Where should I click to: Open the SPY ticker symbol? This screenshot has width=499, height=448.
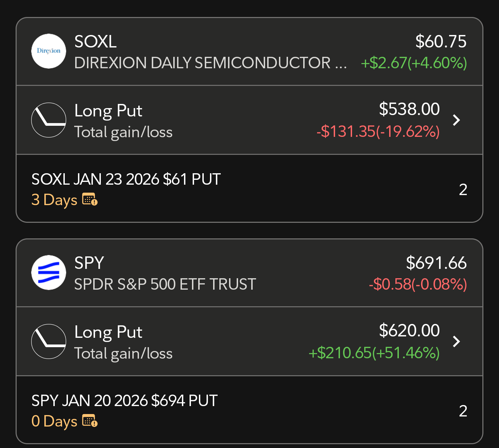pyautogui.click(x=89, y=263)
